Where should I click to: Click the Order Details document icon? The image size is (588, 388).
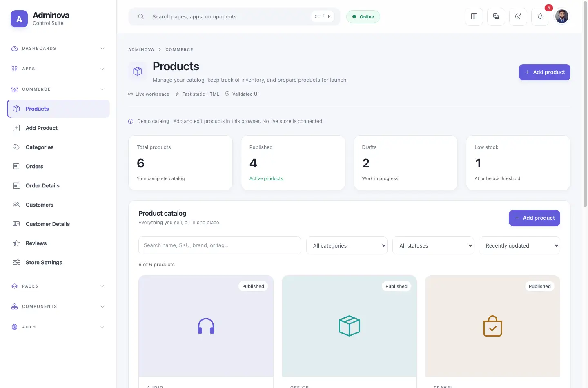pos(16,185)
